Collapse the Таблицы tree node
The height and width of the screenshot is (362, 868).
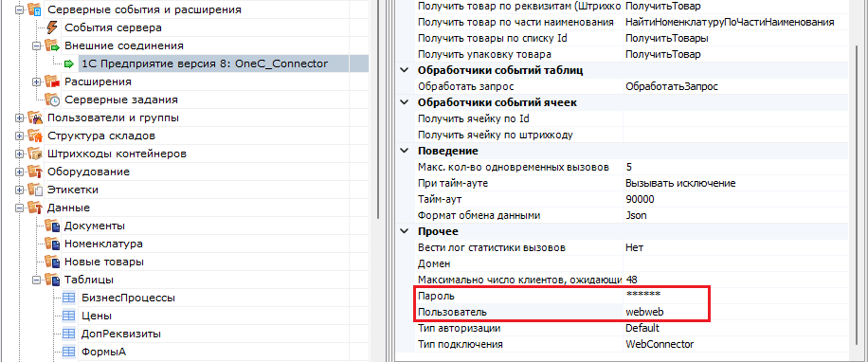(x=37, y=281)
